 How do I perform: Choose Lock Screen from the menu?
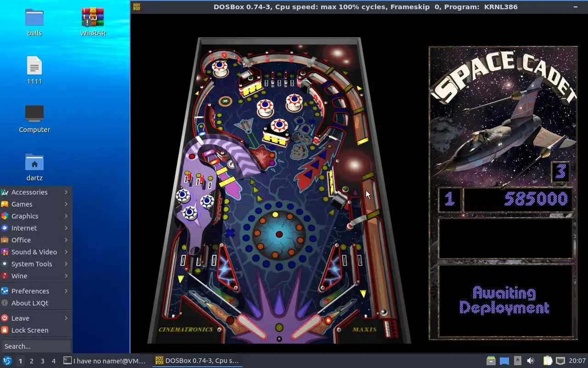[36, 330]
